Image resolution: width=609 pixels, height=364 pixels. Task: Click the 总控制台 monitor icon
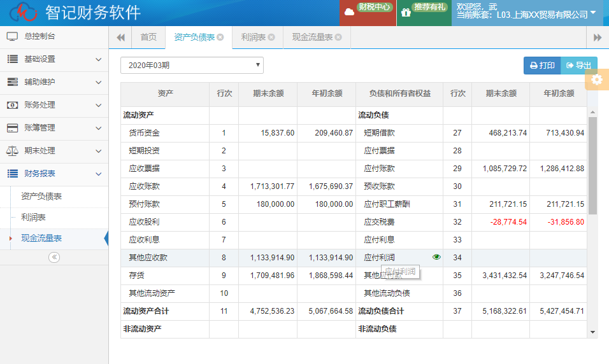click(12, 36)
